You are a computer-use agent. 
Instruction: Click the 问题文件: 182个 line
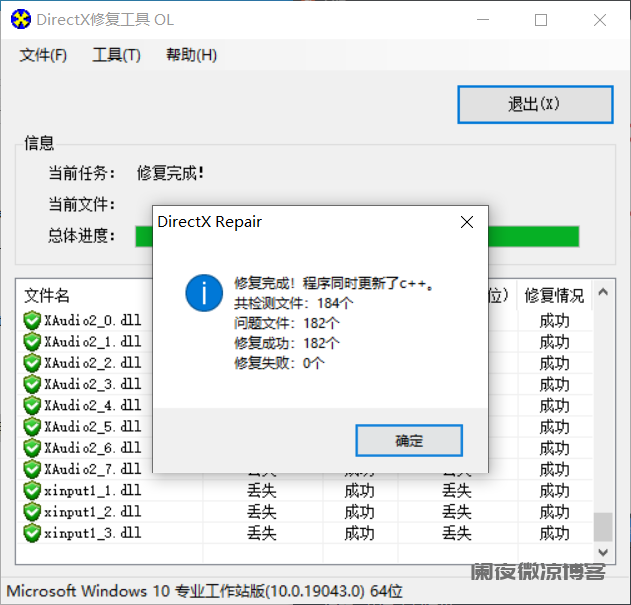(x=287, y=323)
